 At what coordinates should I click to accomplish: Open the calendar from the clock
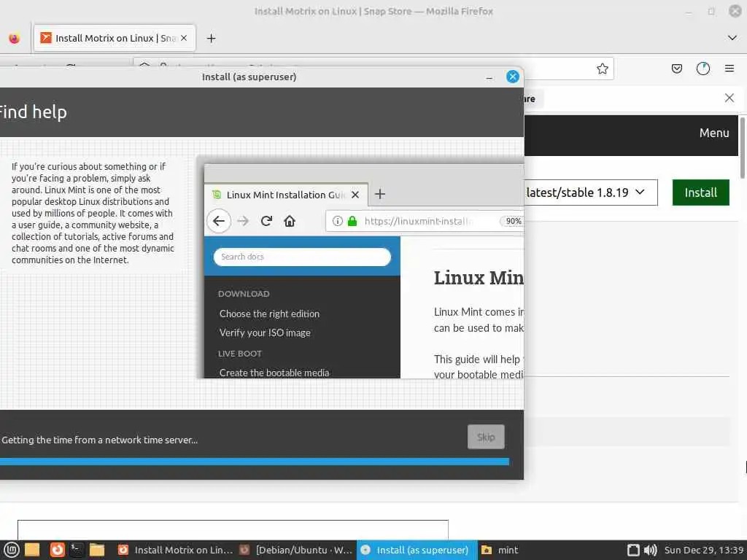pos(704,550)
